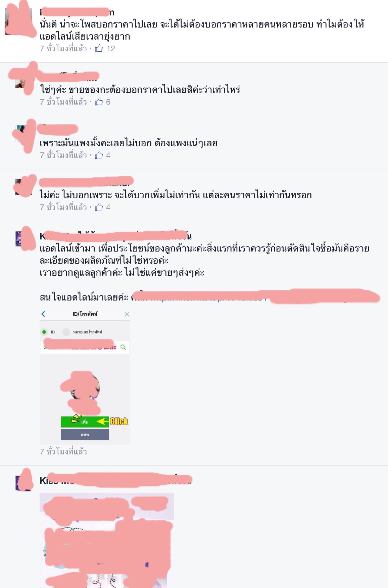Screen dimensions: 388x588
Task: Open the first commenter's profile picture
Action: click(x=18, y=21)
